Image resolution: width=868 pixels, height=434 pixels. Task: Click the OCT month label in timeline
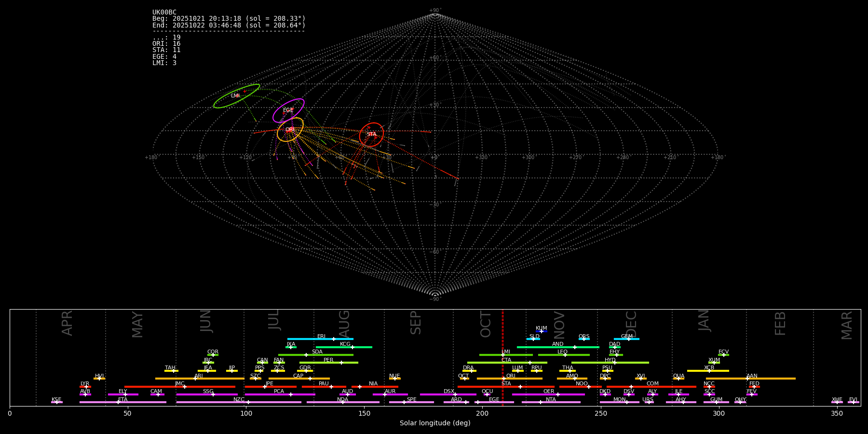tap(486, 324)
